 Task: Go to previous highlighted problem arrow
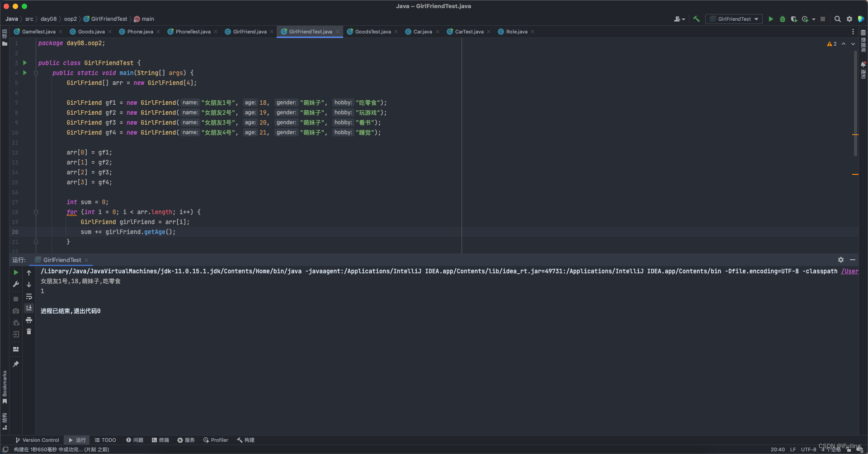click(x=844, y=44)
